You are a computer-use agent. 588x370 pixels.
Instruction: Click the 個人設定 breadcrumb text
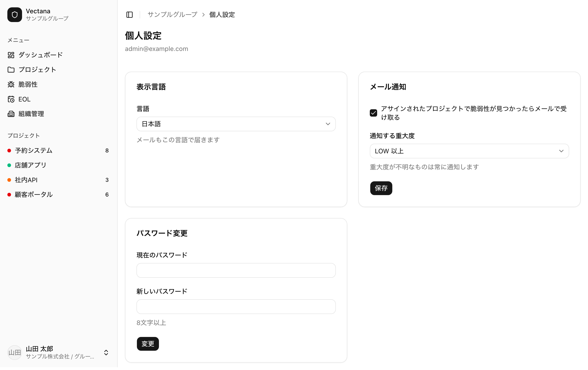(222, 15)
